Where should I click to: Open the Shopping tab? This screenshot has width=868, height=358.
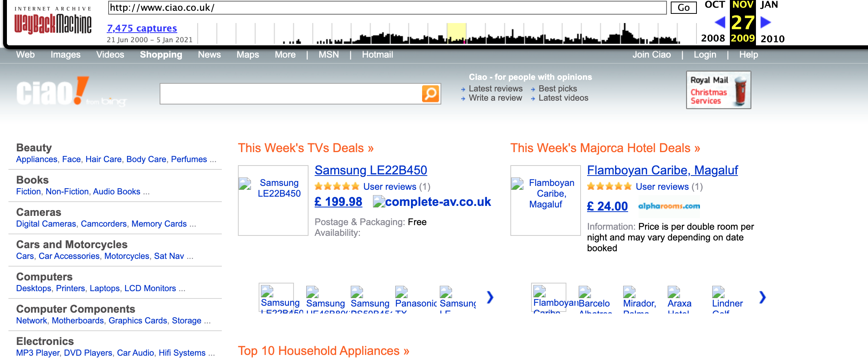pos(161,55)
